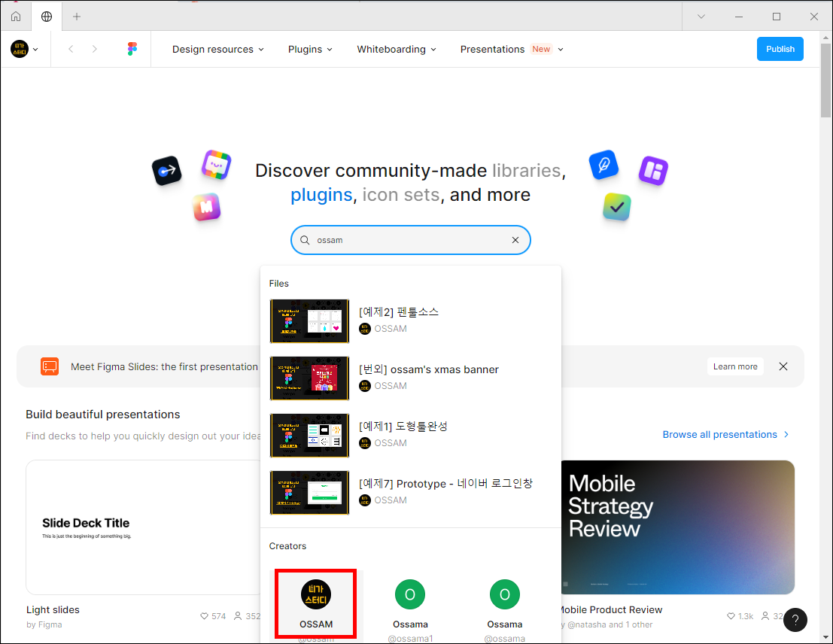The height and width of the screenshot is (644, 833).
Task: Expand the Plugins menu
Action: (x=310, y=49)
